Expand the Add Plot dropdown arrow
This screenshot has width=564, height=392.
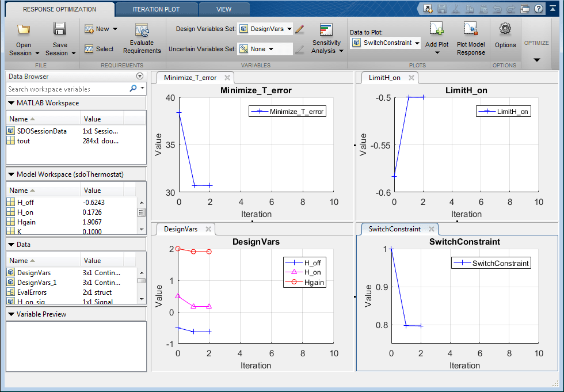coord(437,53)
